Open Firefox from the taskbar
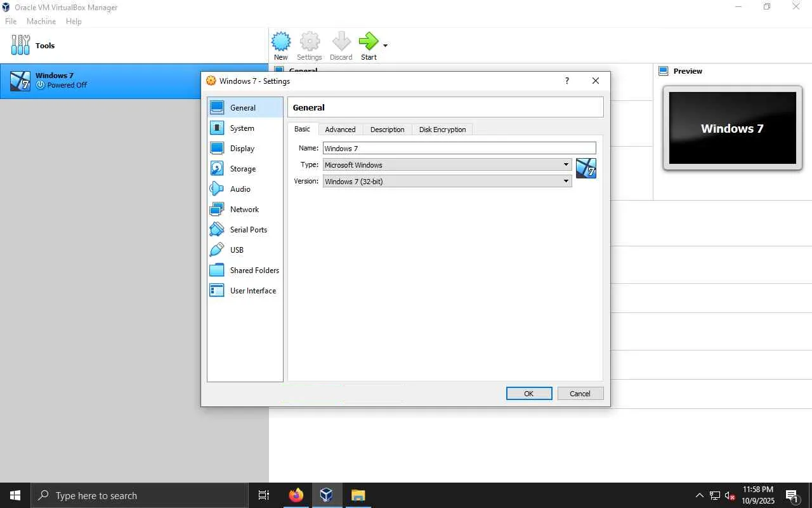 (296, 495)
